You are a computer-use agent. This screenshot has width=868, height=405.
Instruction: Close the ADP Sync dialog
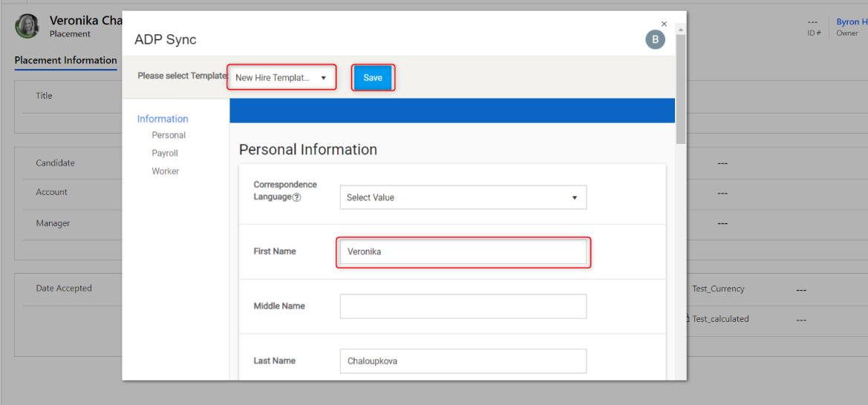click(x=665, y=24)
